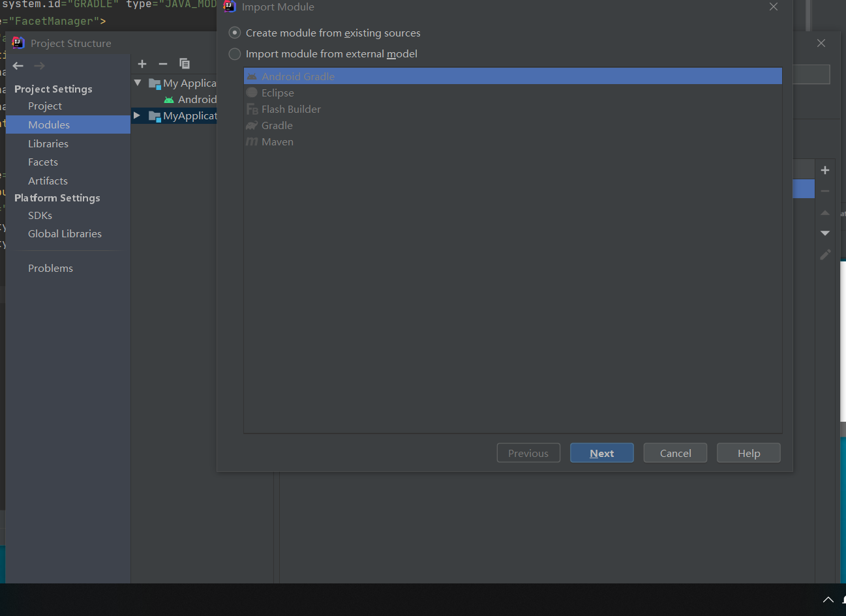Click the MyApplication module folder icon
The width and height of the screenshot is (846, 616).
tap(155, 116)
